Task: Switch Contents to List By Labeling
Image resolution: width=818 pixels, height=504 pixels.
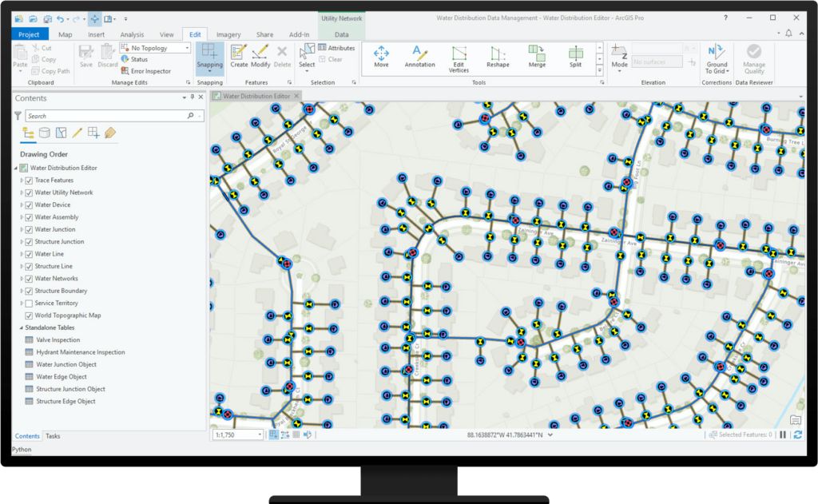Action: pos(109,133)
